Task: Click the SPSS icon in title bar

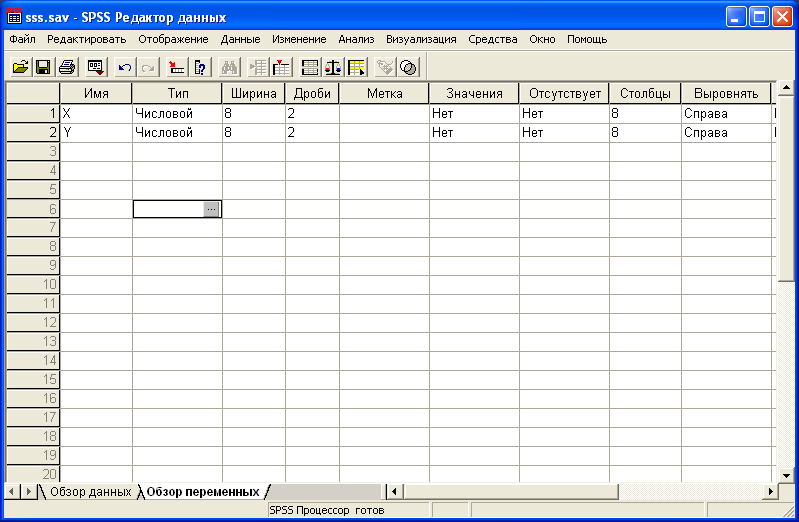Action: coord(14,17)
